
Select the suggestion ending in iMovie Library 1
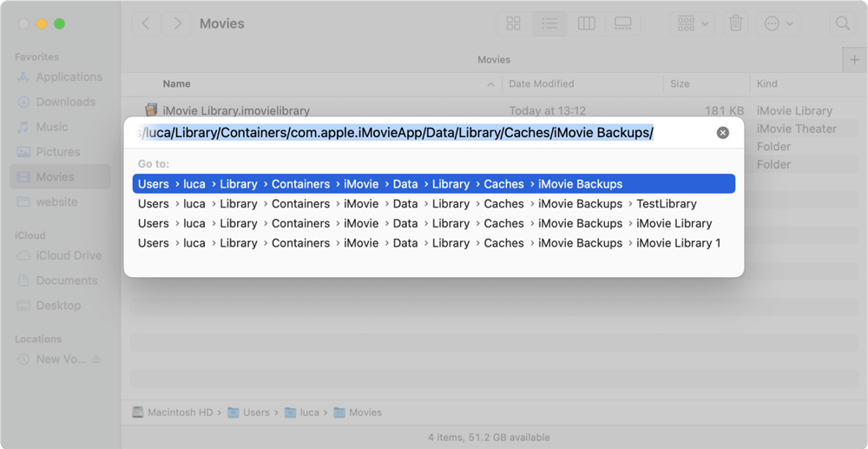point(433,243)
